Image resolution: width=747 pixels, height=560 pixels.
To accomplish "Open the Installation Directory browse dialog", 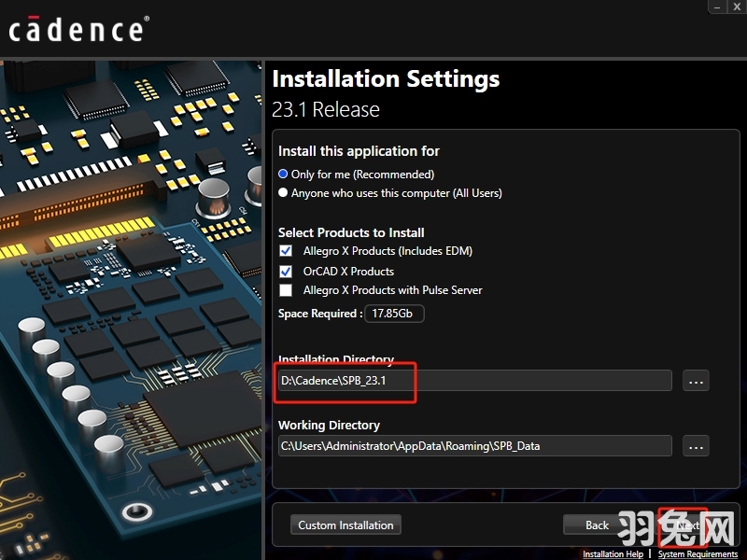I will click(x=696, y=380).
